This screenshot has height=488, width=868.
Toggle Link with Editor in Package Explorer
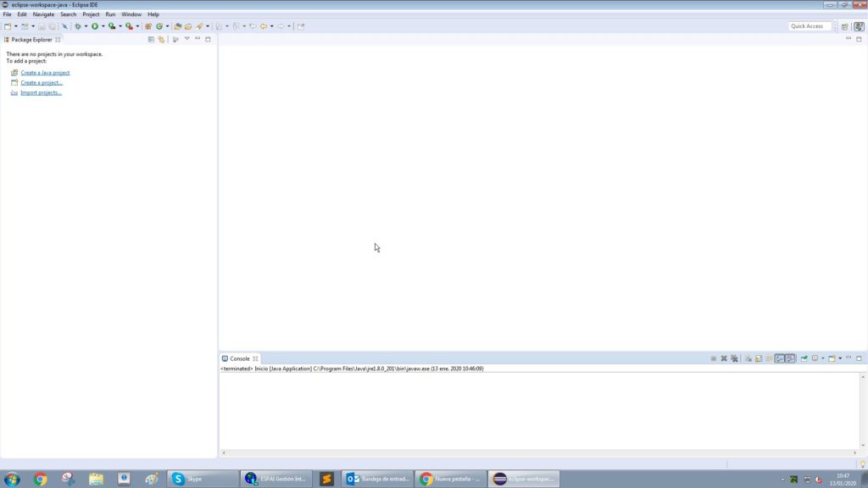coord(161,39)
